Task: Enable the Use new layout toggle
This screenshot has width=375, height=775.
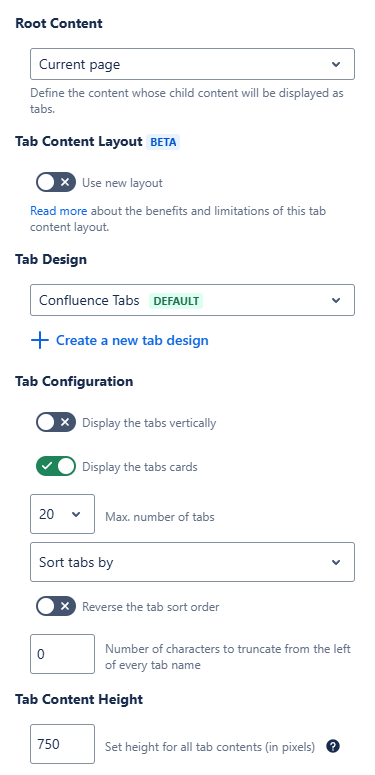Action: click(56, 182)
